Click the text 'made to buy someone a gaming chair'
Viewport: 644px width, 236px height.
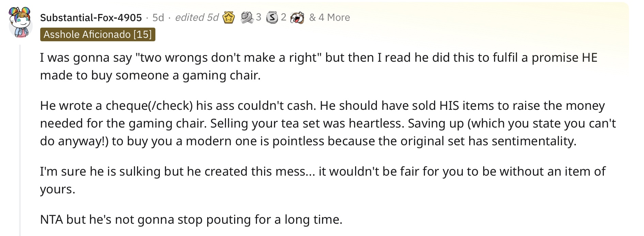click(150, 75)
